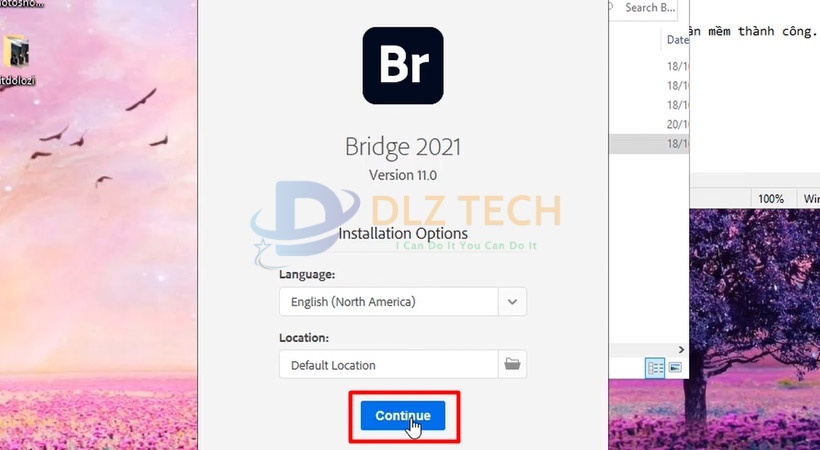Select the highlighted file row in Explorer
Image resolution: width=820 pixels, height=450 pixels.
pyautogui.click(x=649, y=144)
